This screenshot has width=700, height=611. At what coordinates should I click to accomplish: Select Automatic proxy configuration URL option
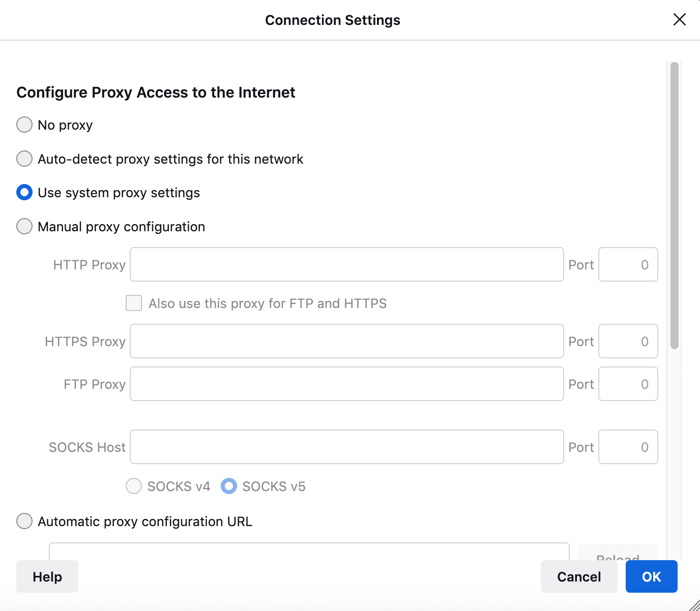tap(24, 521)
